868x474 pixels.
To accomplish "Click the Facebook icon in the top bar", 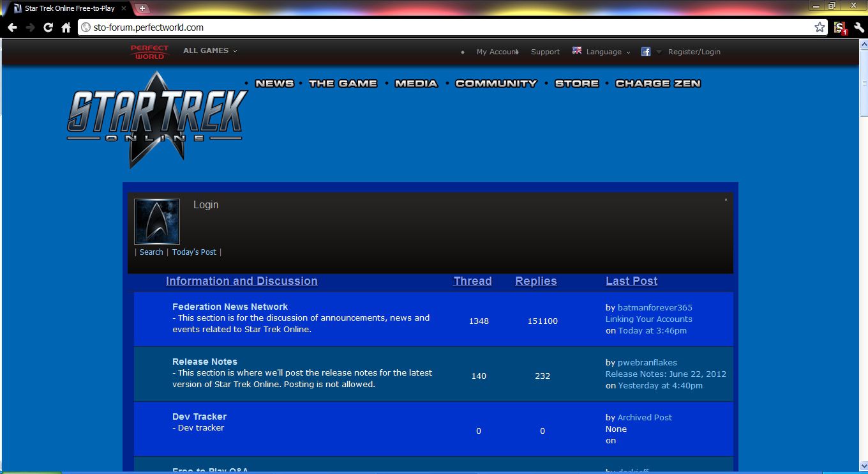I will click(x=646, y=52).
